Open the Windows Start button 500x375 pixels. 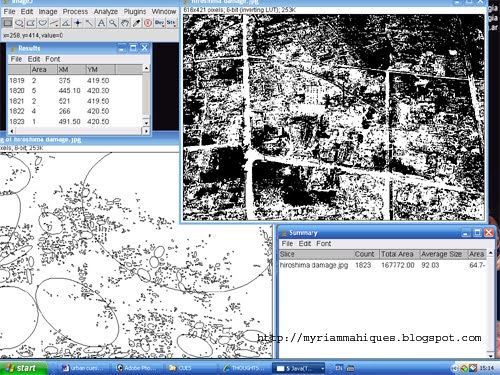(23, 368)
